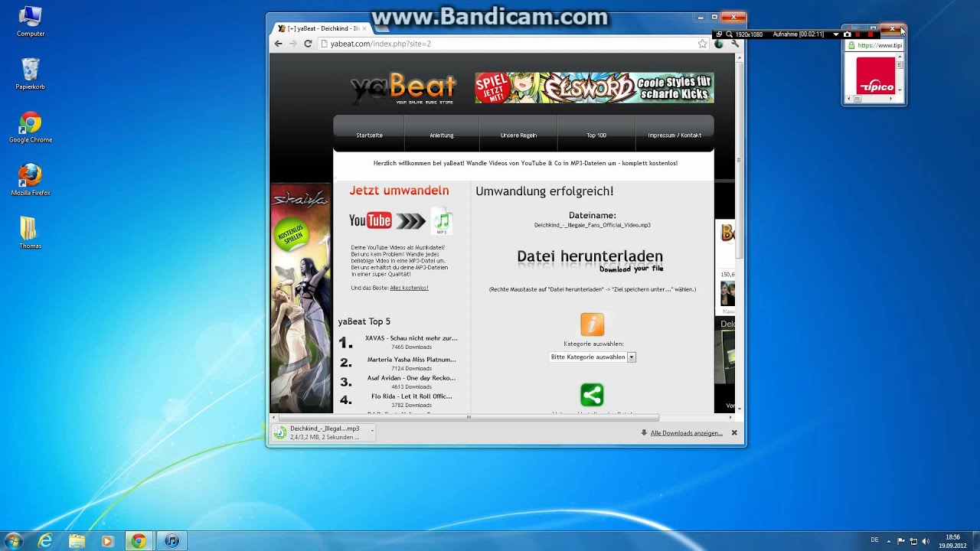980x551 pixels.
Task: Click Bandicam magnifier icon
Action: (730, 34)
